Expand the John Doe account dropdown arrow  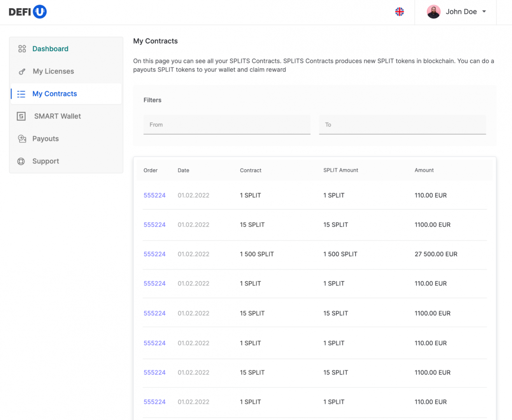click(484, 12)
